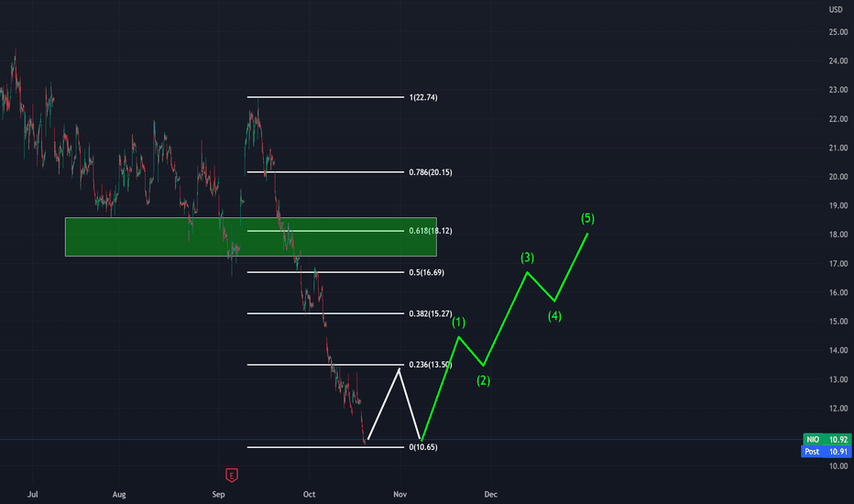Click the NIO 10.92 price label
The image size is (854, 504).
click(827, 439)
